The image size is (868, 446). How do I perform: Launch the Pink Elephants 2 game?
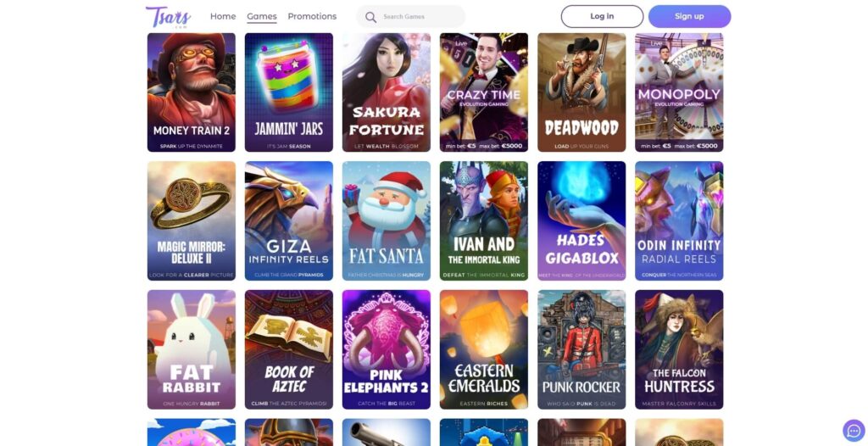pos(387,349)
